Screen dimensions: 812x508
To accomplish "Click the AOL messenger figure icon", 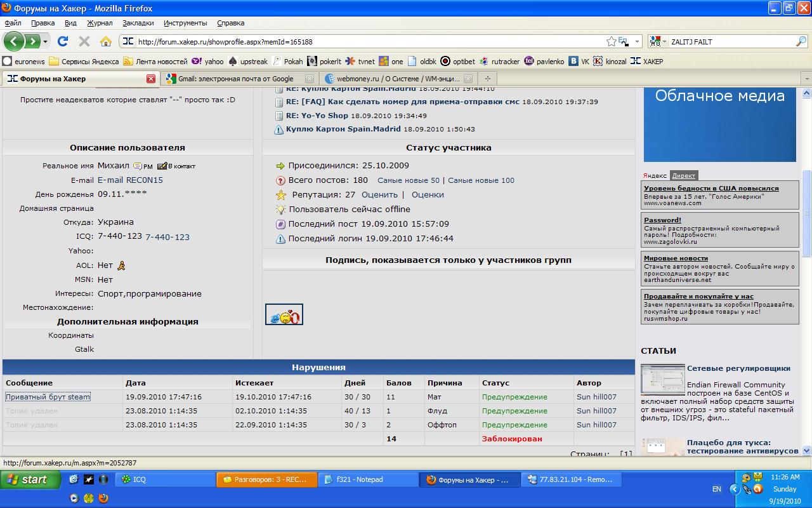I will (121, 265).
